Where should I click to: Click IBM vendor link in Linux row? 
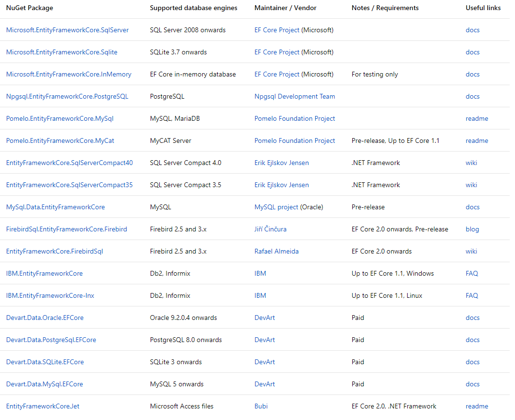coord(260,295)
